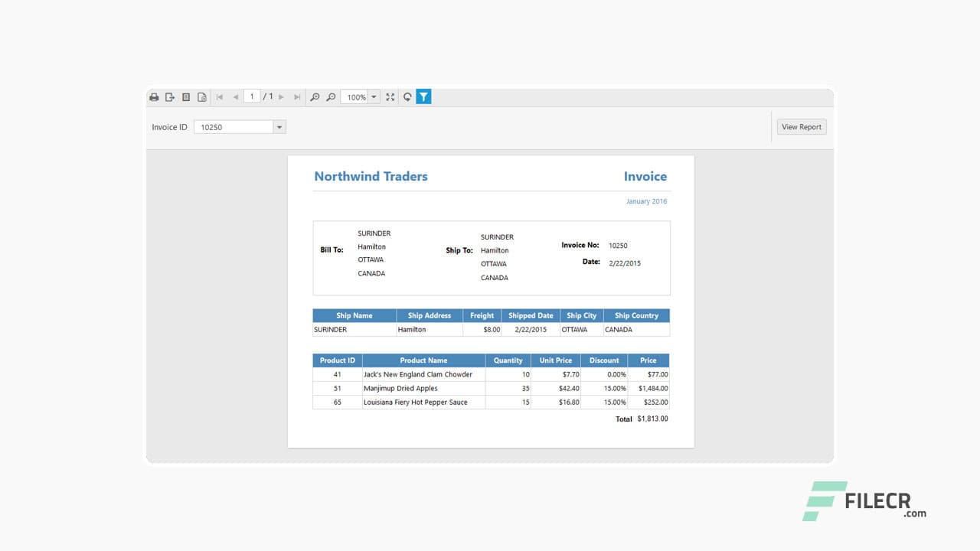Select the Print Layout icon
Viewport: 980px width, 551px height.
pyautogui.click(x=185, y=97)
